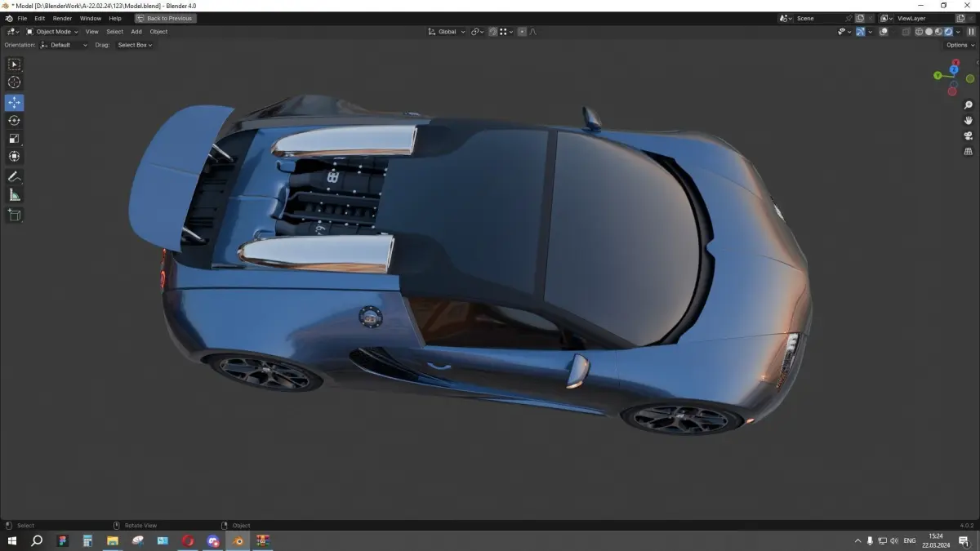Select the Annotate tool
Screen dimensions: 980x551
15,176
